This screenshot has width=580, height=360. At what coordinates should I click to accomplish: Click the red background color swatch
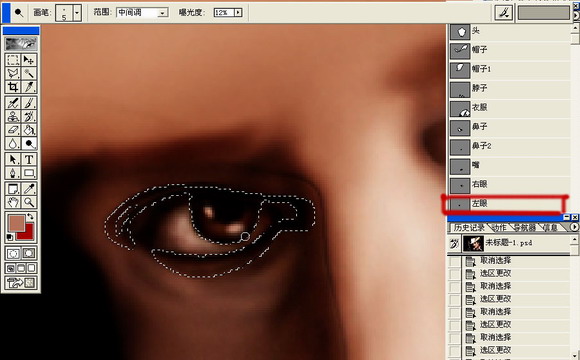point(27,233)
